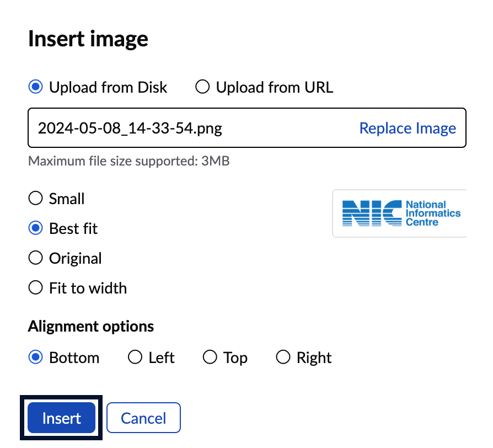Screen dimensions: 493x448
Task: Select the Small image size option
Action: pos(36,199)
